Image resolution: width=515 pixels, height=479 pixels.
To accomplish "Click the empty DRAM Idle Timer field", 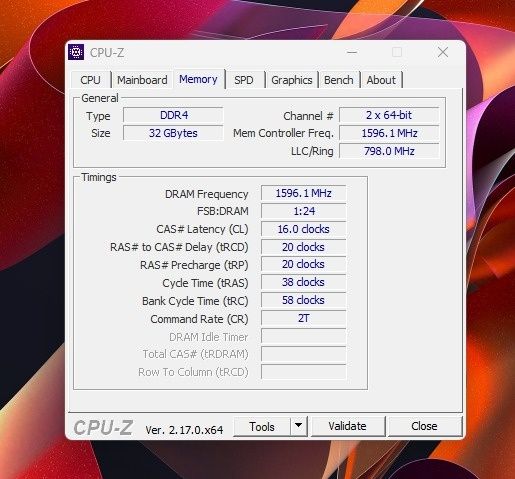I will click(x=304, y=336).
